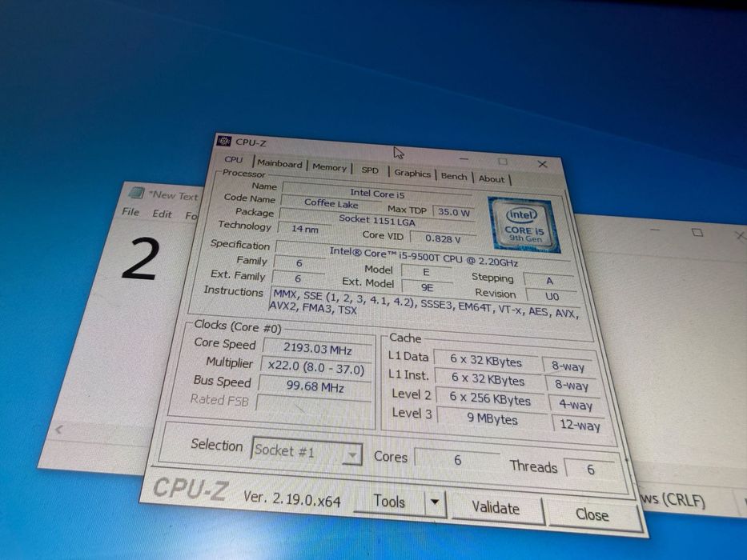Click the Tools button

(x=390, y=502)
